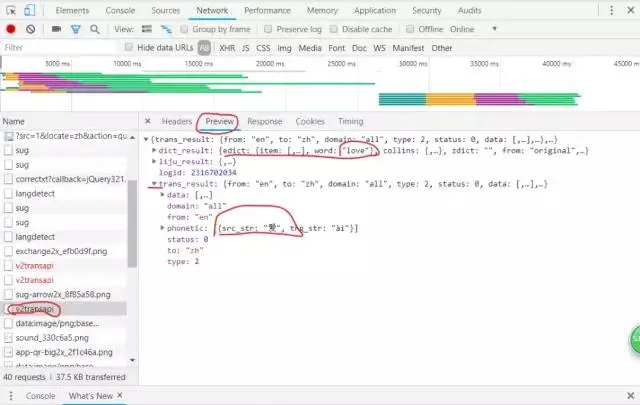
Task: Open the Memory tab
Action: click(x=322, y=10)
